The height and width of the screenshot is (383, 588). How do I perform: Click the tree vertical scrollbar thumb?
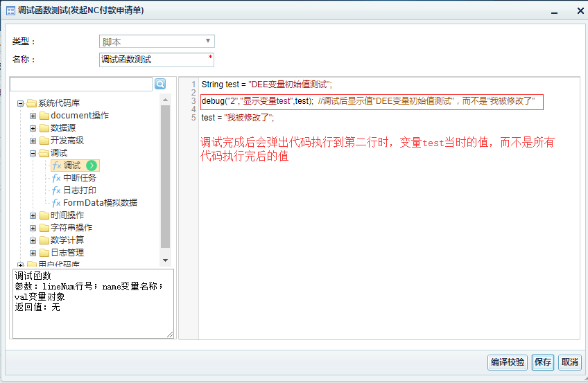point(165,177)
